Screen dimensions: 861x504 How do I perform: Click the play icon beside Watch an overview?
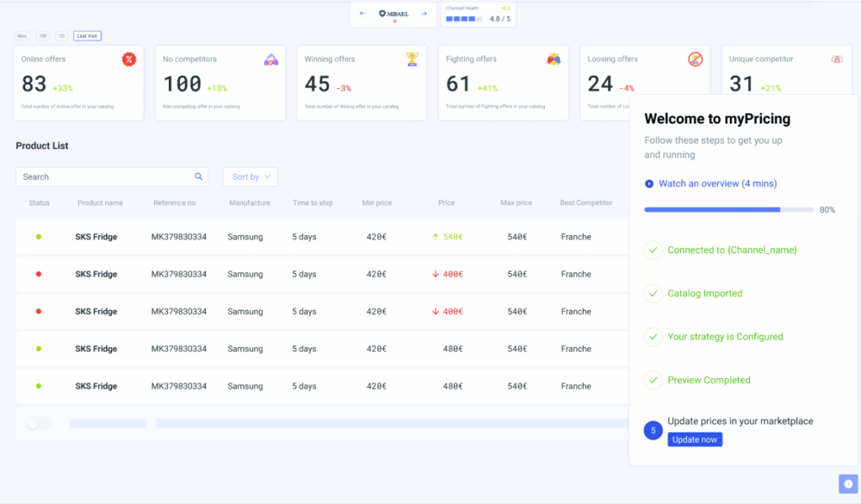coord(649,184)
